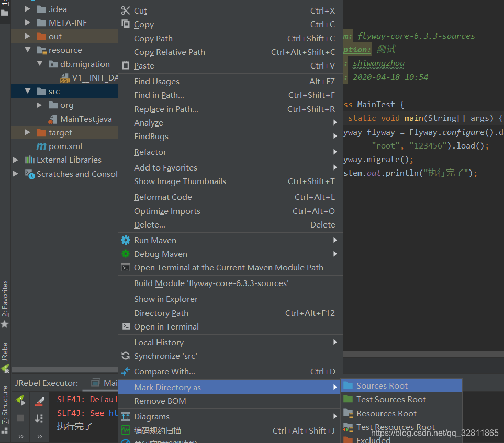Click the eraser clear console icon
This screenshot has height=443, width=504.
tap(39, 401)
